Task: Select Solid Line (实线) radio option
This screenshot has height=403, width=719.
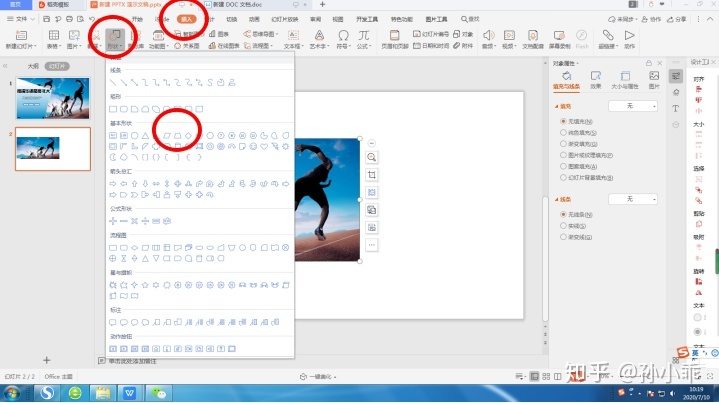Action: [x=563, y=226]
